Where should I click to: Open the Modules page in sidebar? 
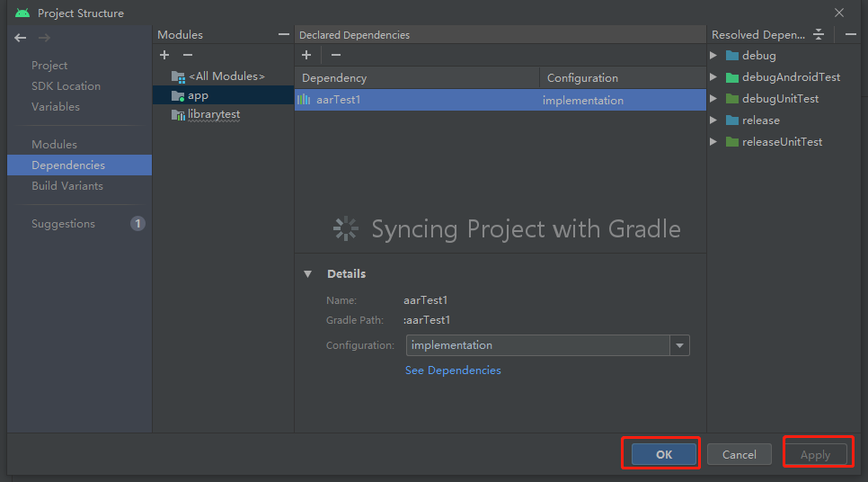click(54, 144)
